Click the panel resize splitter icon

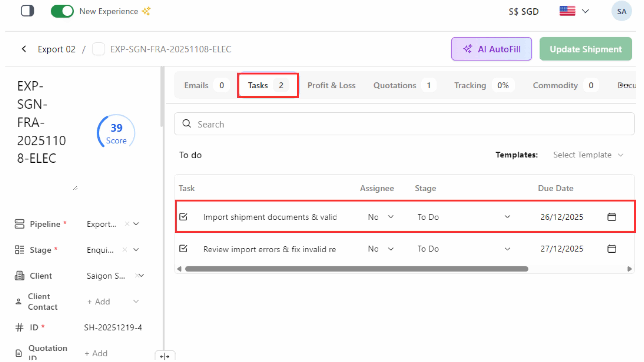tap(165, 356)
